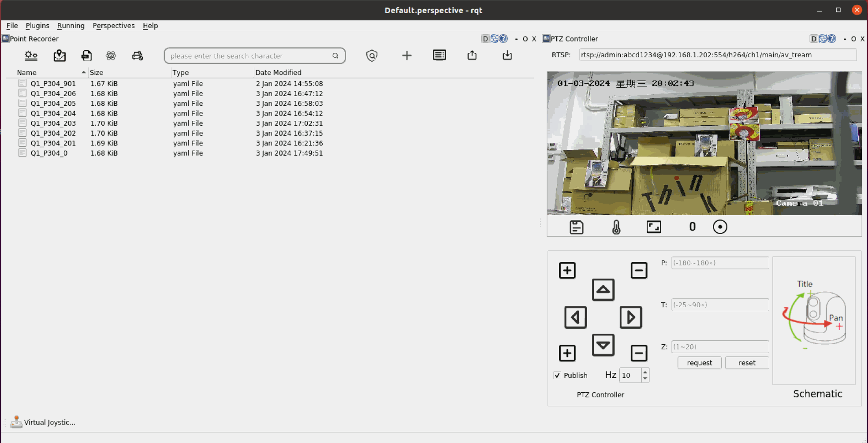Click the atom icon in Point Recorder toolbar
The image size is (868, 443).
(x=111, y=56)
